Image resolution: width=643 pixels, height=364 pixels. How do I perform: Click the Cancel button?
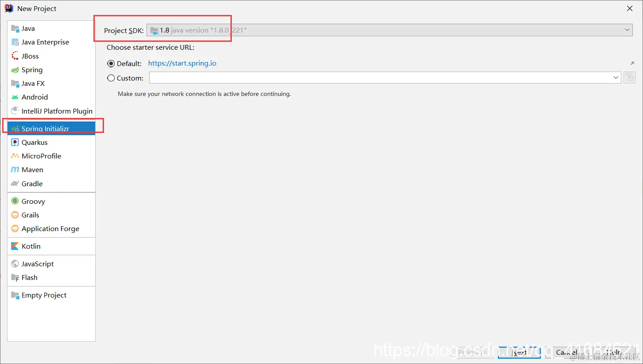point(566,353)
